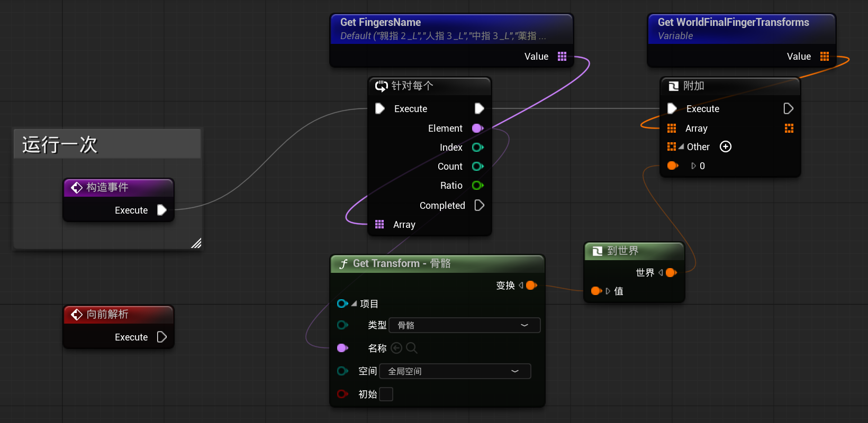This screenshot has height=423, width=868.
Task: Click the purple Element output pin
Action: point(477,128)
